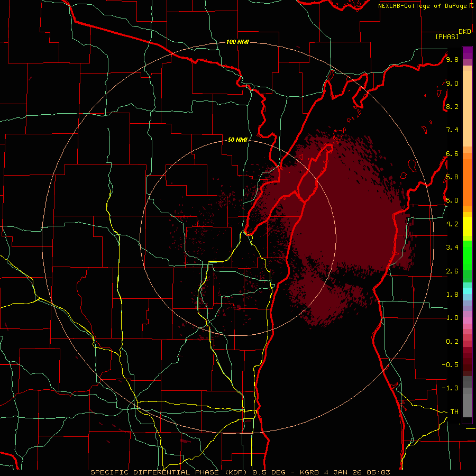This screenshot has width=476, height=476.
Task: Click the 100 NMI range ring label
Action: (237, 42)
